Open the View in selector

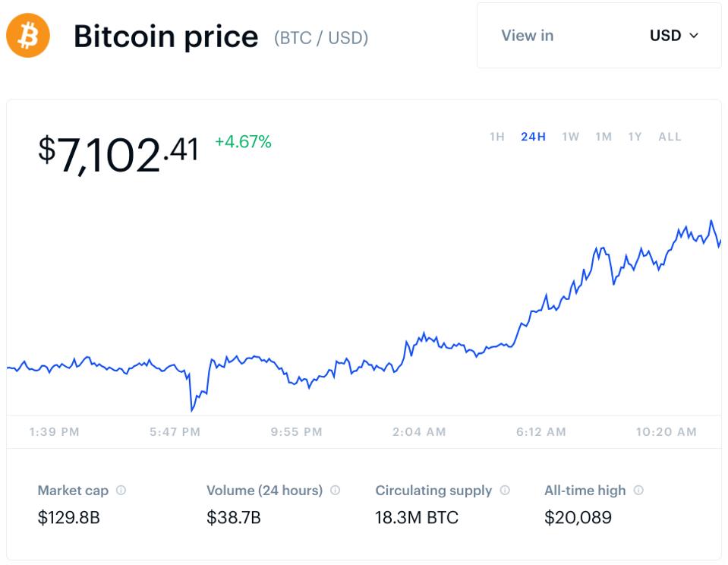tap(528, 35)
